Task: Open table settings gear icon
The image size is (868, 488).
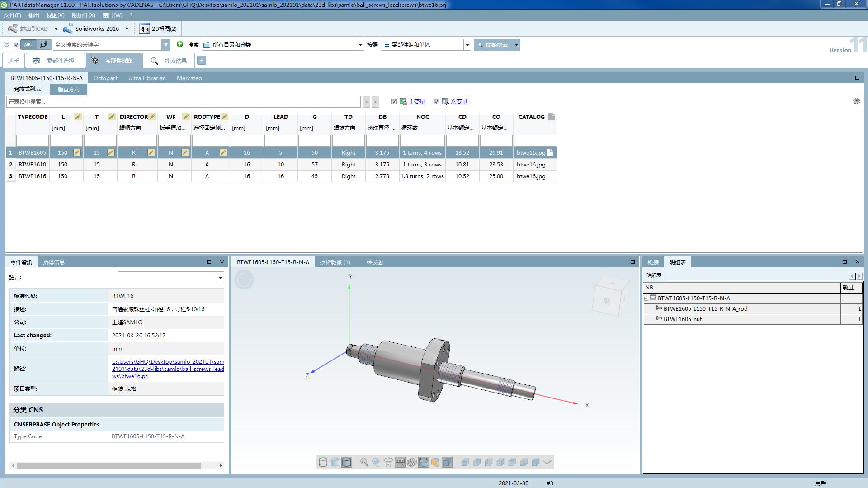Action: [856, 101]
